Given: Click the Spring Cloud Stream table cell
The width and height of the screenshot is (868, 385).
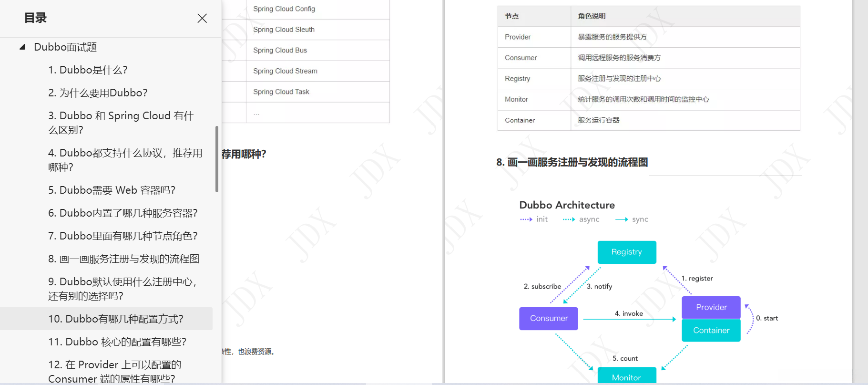Looking at the screenshot, I should pyautogui.click(x=318, y=71).
